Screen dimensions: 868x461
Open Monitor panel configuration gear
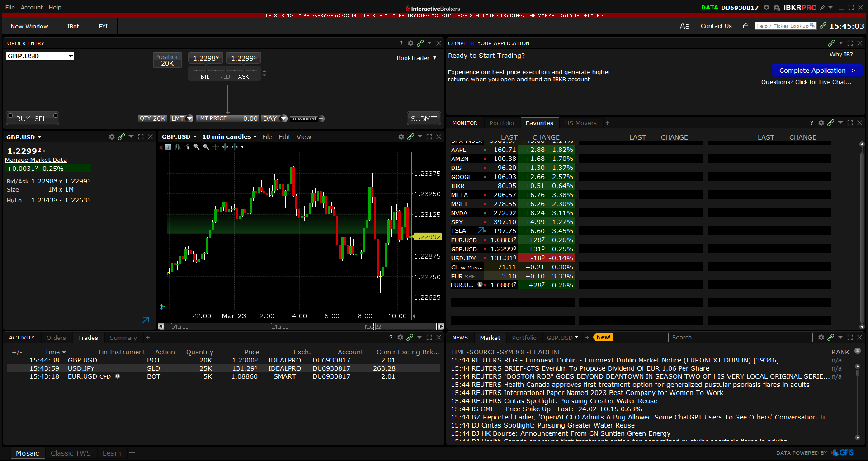[x=821, y=123]
